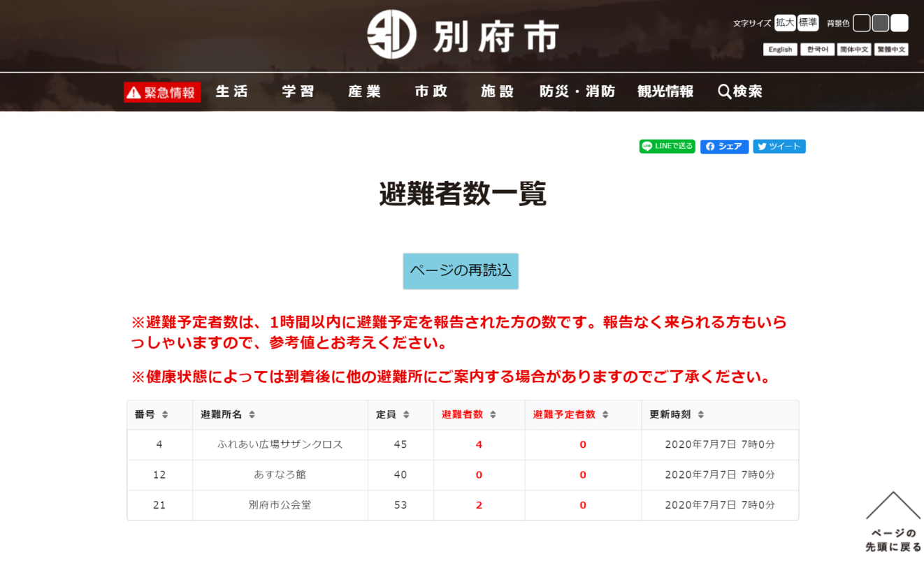Screen dimensions: 924x561
Task: Open the 防災・消防 menu
Action: (x=577, y=92)
